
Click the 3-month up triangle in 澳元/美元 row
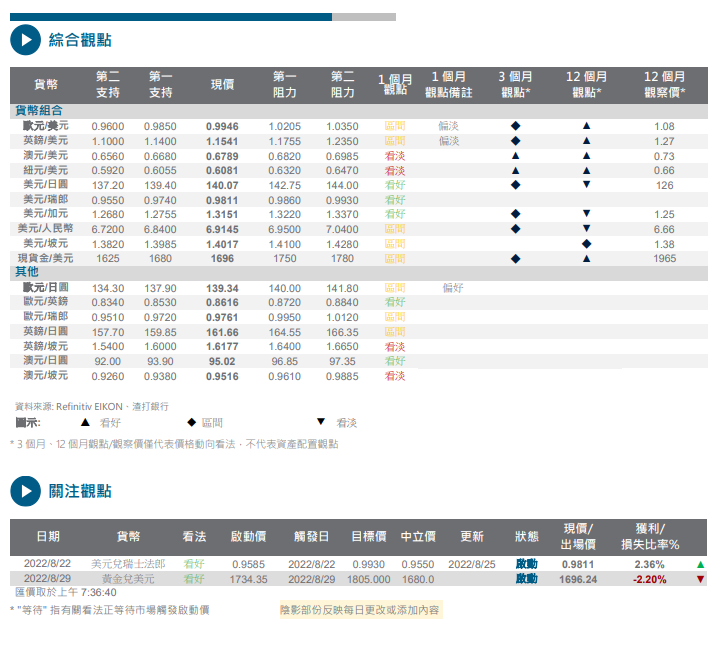[x=515, y=156]
